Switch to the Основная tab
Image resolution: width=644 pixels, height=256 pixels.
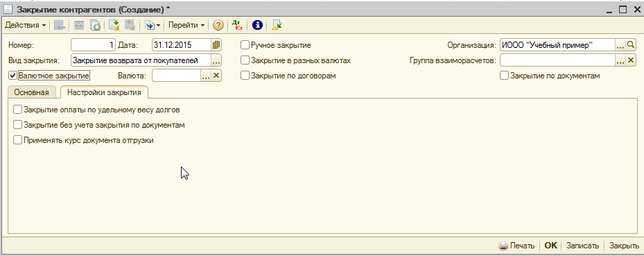click(32, 92)
